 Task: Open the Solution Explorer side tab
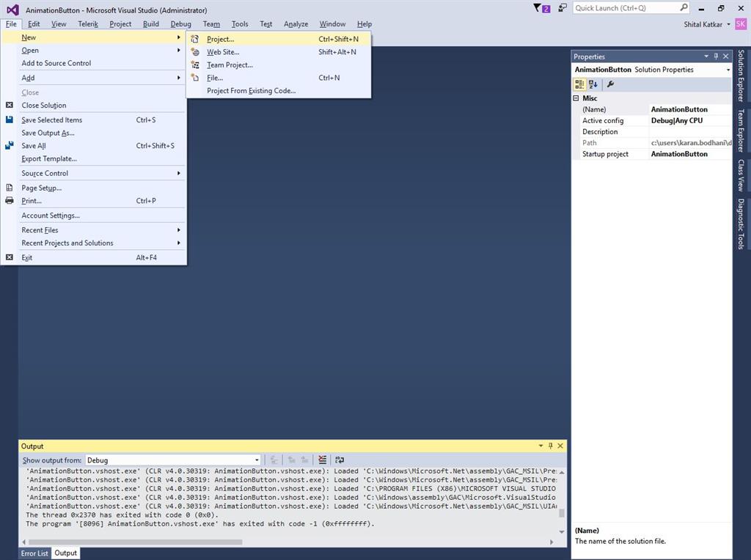(741, 77)
